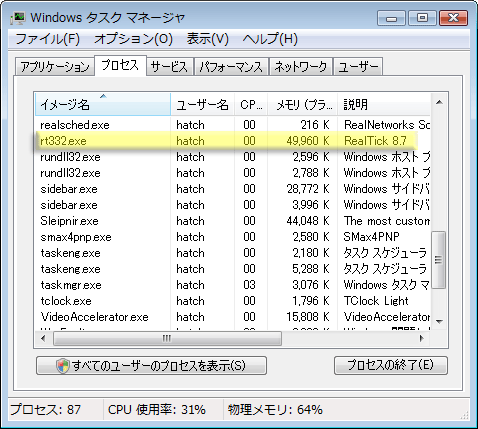Image resolution: width=478 pixels, height=429 pixels.
Task: Select rundll32.exe using 2,596 K
Action: coord(233,157)
